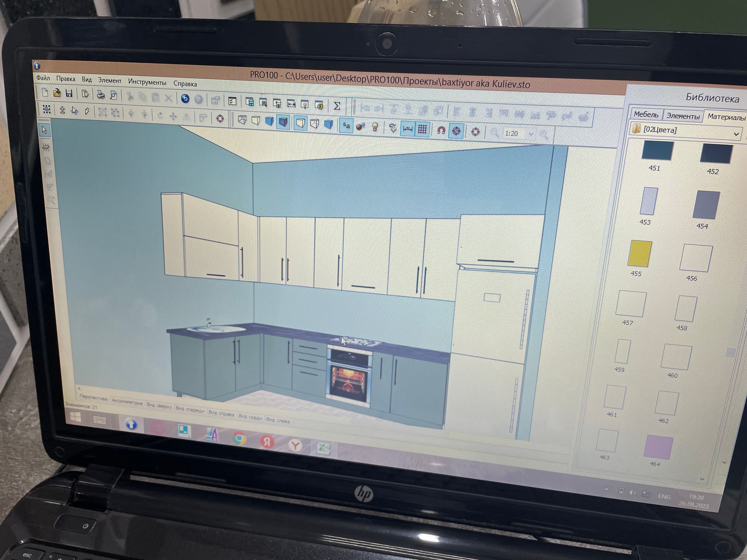Open the Справка menu
The image size is (747, 560).
tap(185, 84)
